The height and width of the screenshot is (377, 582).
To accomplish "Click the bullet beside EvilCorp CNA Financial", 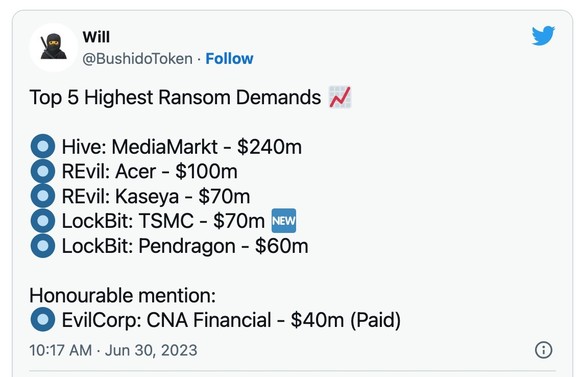I will [x=43, y=319].
